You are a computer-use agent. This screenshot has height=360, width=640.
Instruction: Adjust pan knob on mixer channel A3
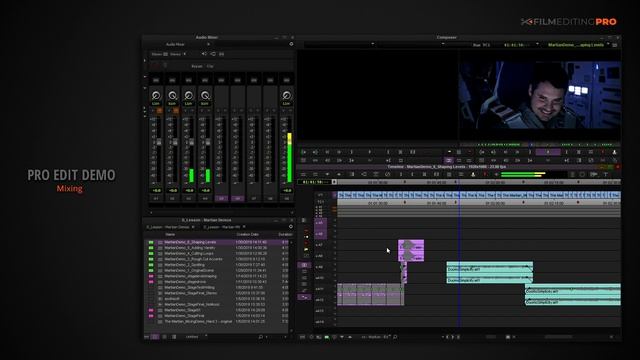[189, 96]
